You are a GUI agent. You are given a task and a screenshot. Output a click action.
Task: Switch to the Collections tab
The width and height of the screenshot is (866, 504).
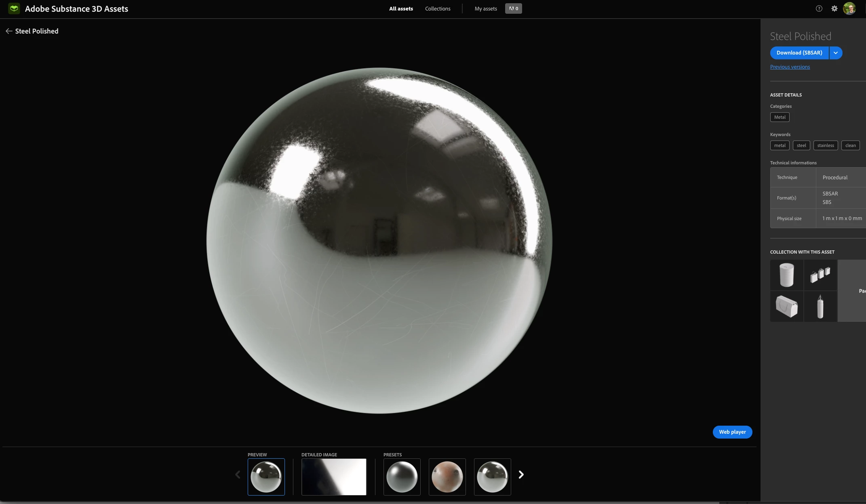click(437, 8)
